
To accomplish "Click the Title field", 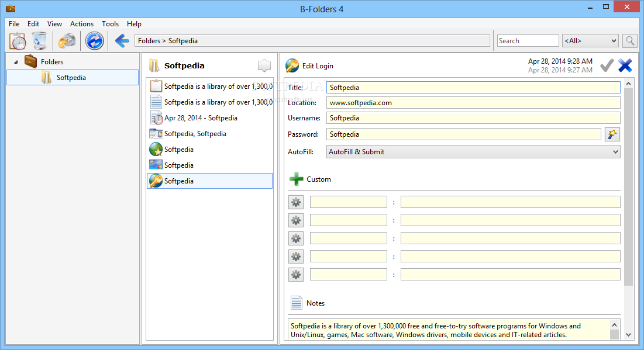I will coord(473,88).
